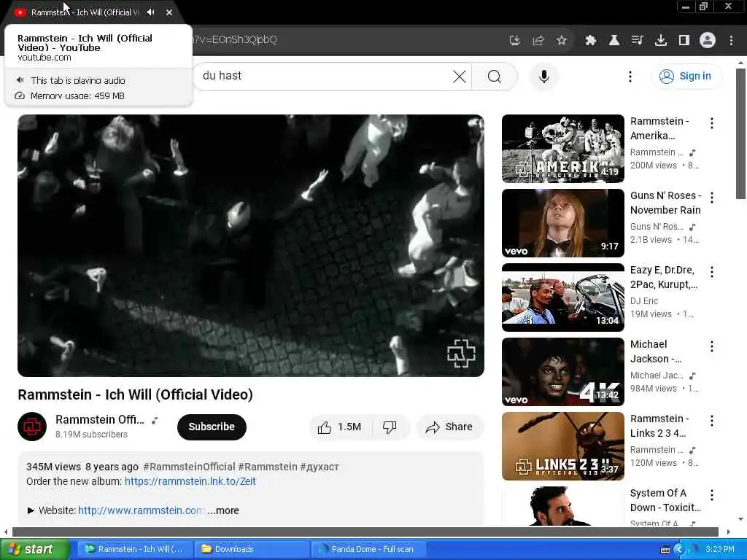The height and width of the screenshot is (560, 747).
Task: Bookmark this page with the star icon
Action: (x=562, y=41)
